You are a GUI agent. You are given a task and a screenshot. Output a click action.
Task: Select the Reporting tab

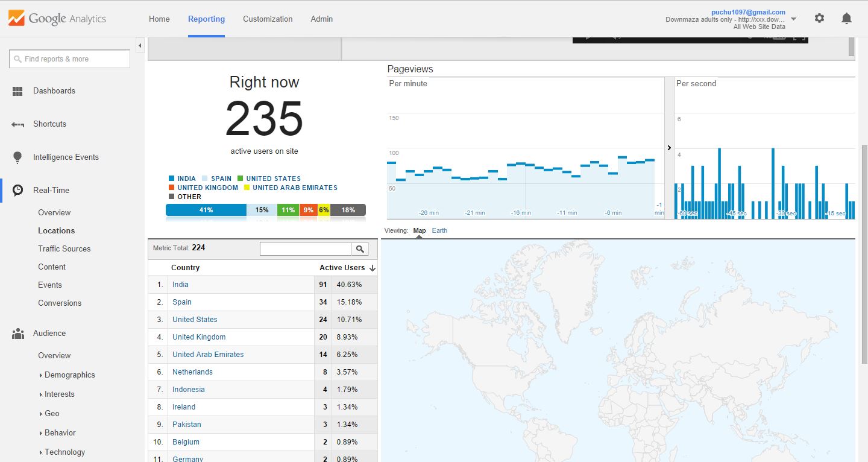pyautogui.click(x=206, y=19)
